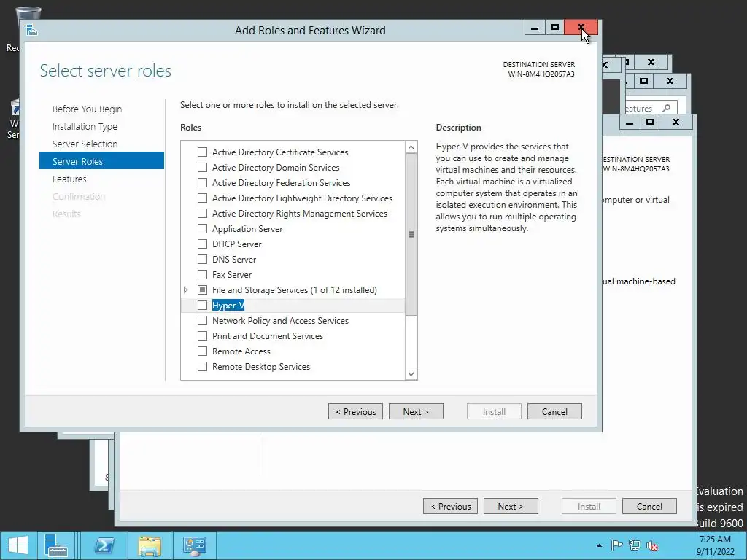The height and width of the screenshot is (560, 747).
Task: Open File Explorer from the taskbar
Action: pyautogui.click(x=150, y=545)
